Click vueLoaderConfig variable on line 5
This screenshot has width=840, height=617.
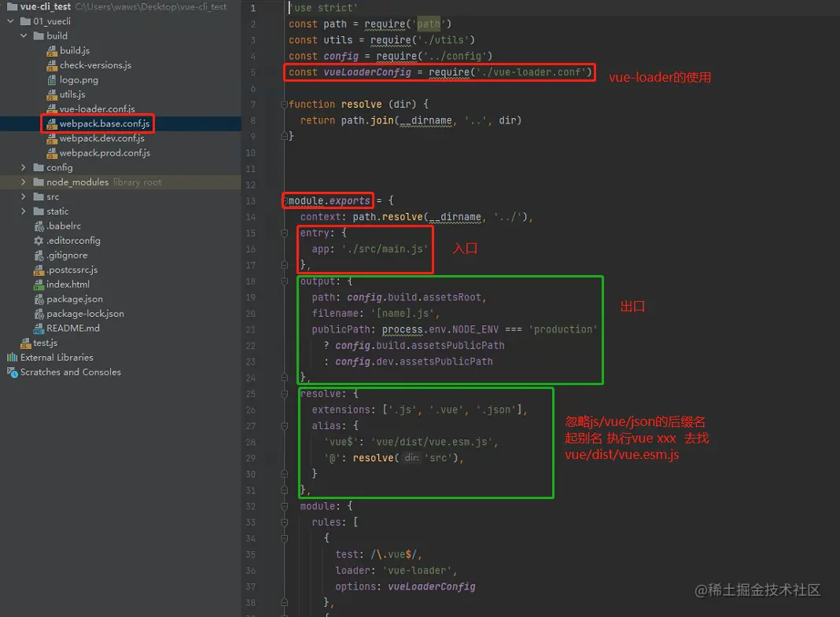tap(367, 72)
